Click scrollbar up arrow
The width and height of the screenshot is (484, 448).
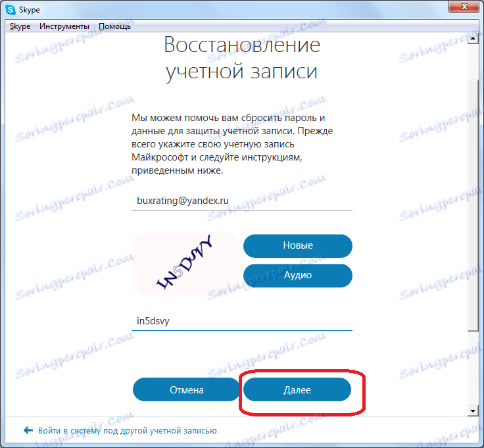[x=473, y=38]
